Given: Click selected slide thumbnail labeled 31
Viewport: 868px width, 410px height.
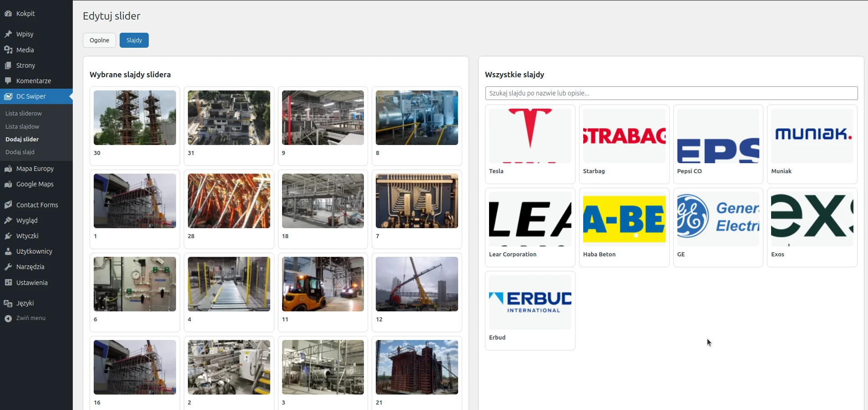Looking at the screenshot, I should point(229,118).
